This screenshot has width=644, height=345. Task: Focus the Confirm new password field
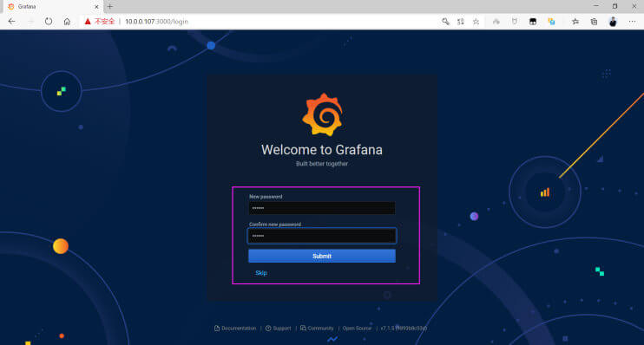322,236
